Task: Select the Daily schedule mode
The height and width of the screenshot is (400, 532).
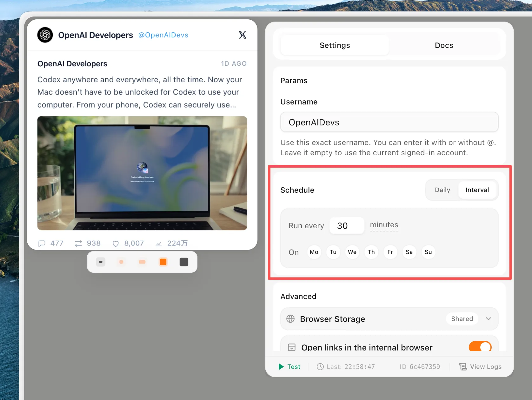Action: pyautogui.click(x=442, y=190)
